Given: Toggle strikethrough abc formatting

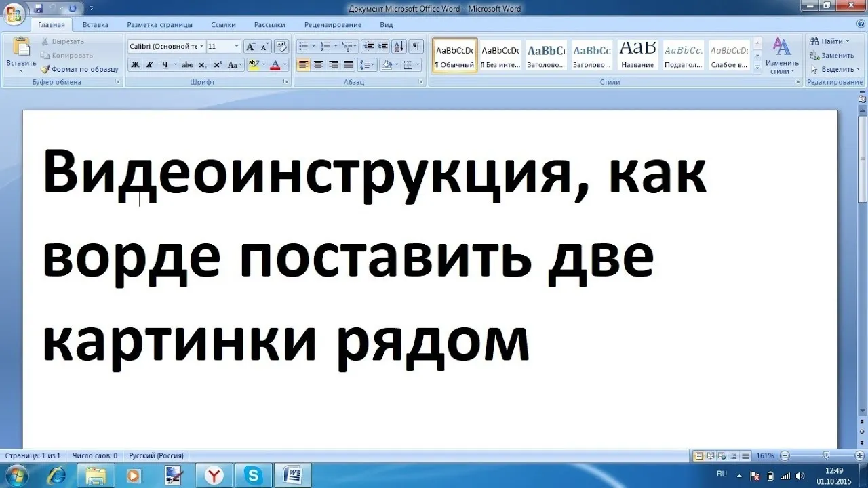Looking at the screenshot, I should click(188, 65).
